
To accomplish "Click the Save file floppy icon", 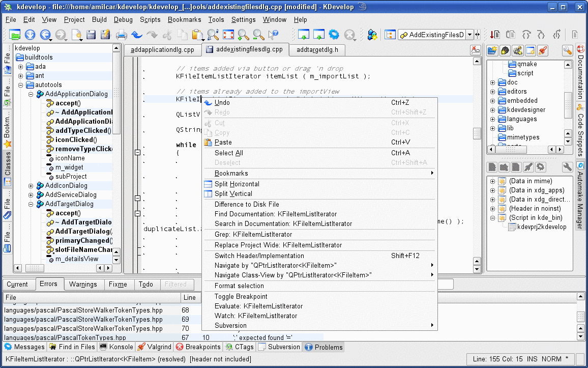I will [91, 35].
